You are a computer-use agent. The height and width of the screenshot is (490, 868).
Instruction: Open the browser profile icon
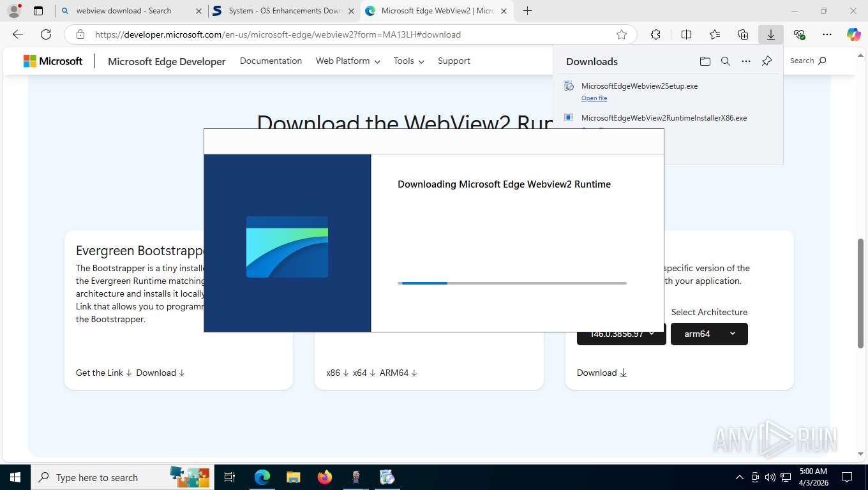click(14, 11)
